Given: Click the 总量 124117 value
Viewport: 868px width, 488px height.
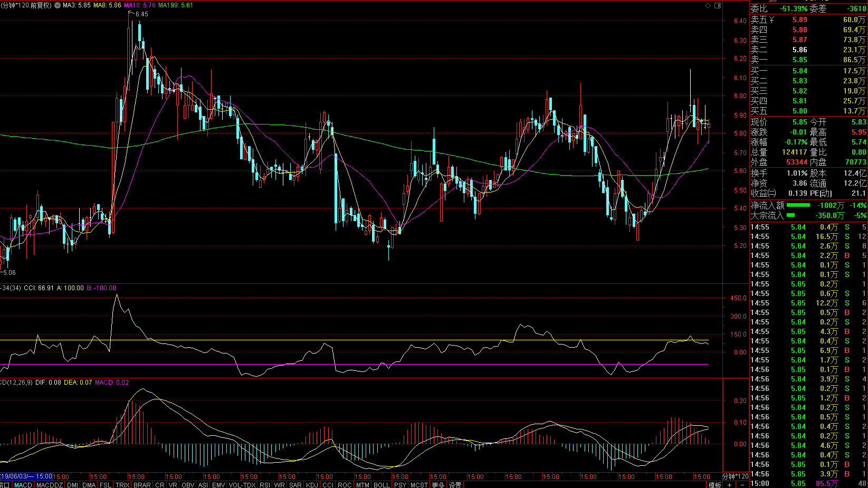Looking at the screenshot, I should point(795,152).
